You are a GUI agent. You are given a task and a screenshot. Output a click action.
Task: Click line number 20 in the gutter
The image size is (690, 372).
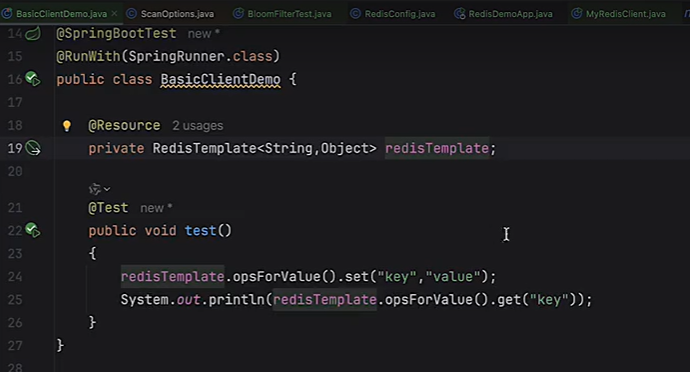tap(15, 171)
